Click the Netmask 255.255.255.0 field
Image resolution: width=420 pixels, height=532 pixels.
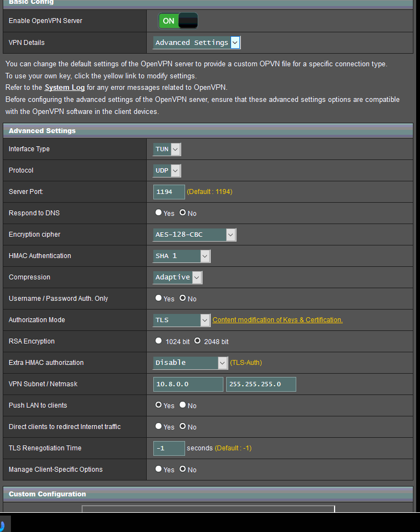tap(261, 384)
